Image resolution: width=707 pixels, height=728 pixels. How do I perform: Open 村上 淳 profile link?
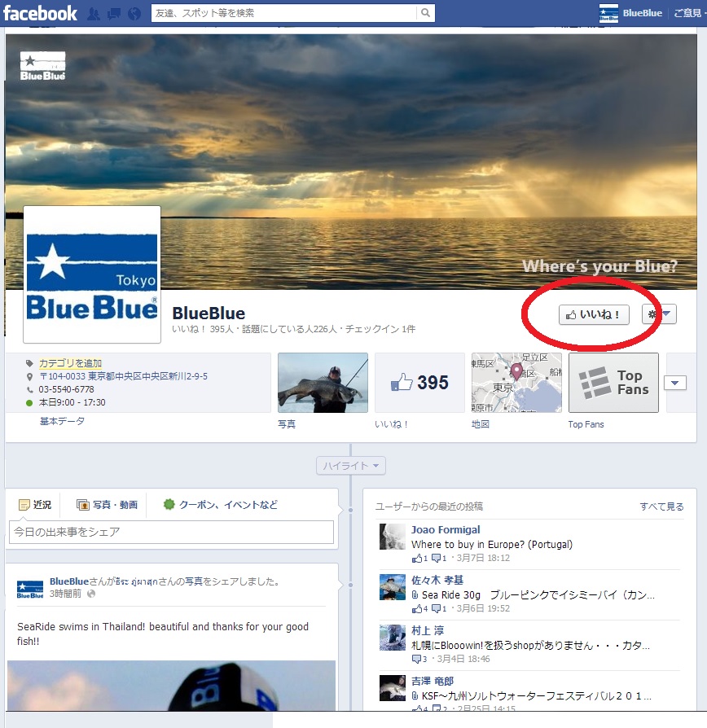[x=428, y=630]
